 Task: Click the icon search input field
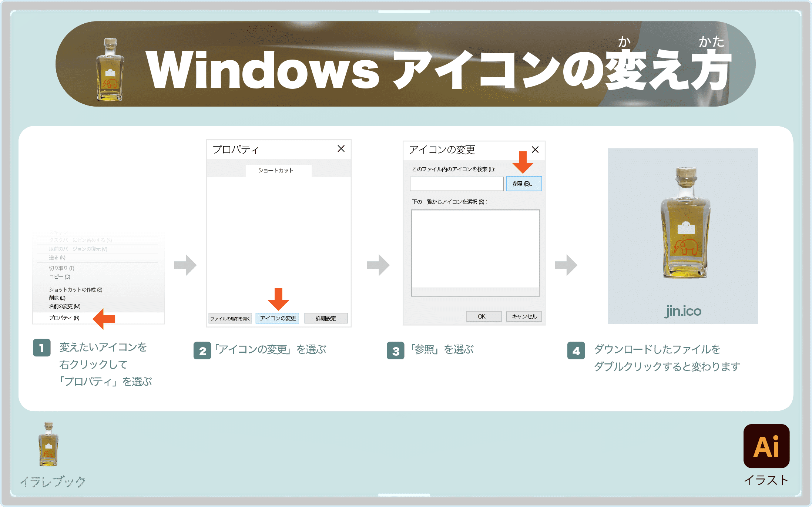click(456, 183)
